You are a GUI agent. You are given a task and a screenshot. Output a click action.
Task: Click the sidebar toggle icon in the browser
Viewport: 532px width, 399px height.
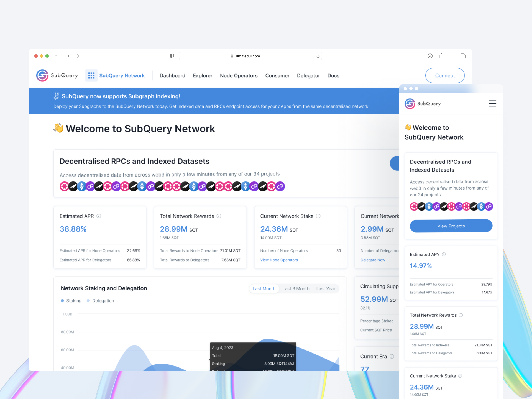[x=58, y=56]
